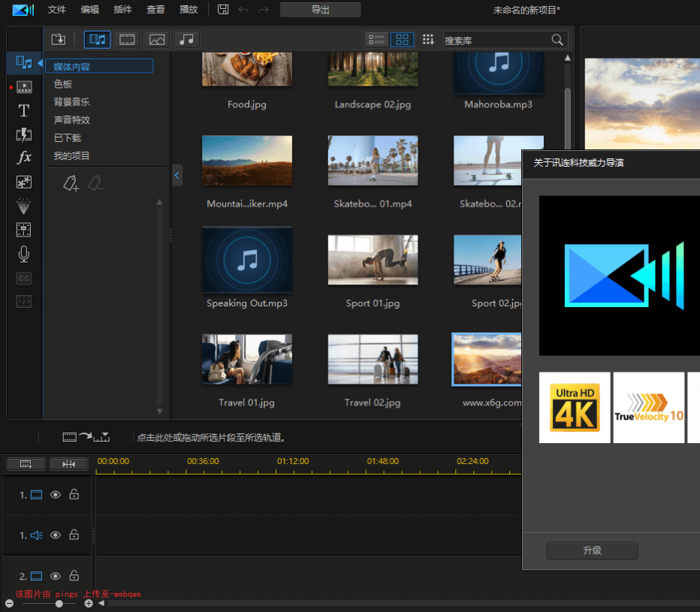Select 媒体内容 in the library tree

click(99, 67)
